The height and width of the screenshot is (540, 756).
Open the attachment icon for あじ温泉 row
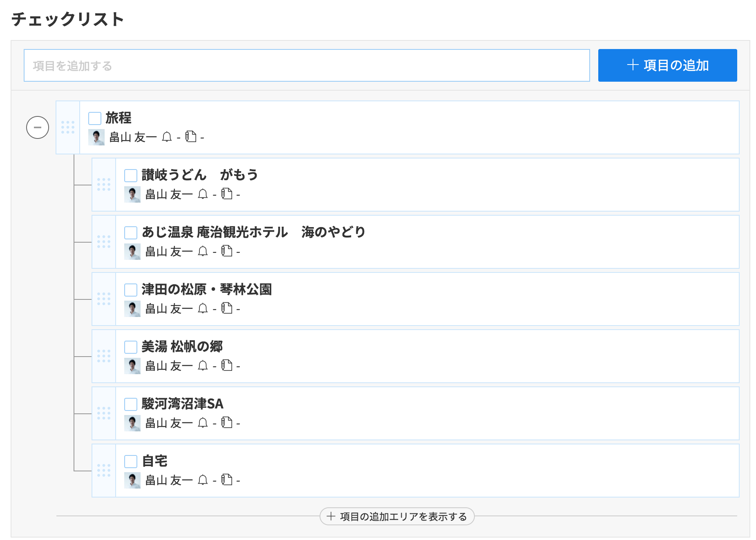227,251
